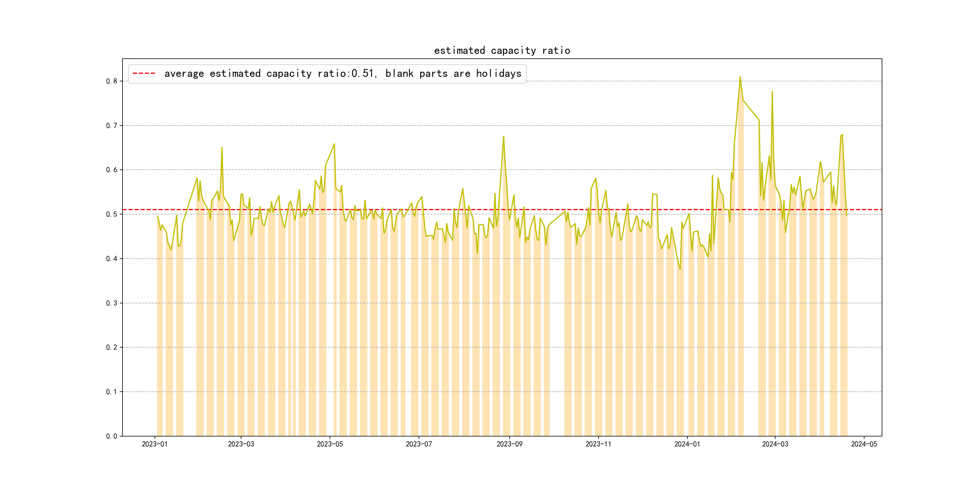
Task: Click the 0.3 y-axis tick label
Action: coord(112,303)
